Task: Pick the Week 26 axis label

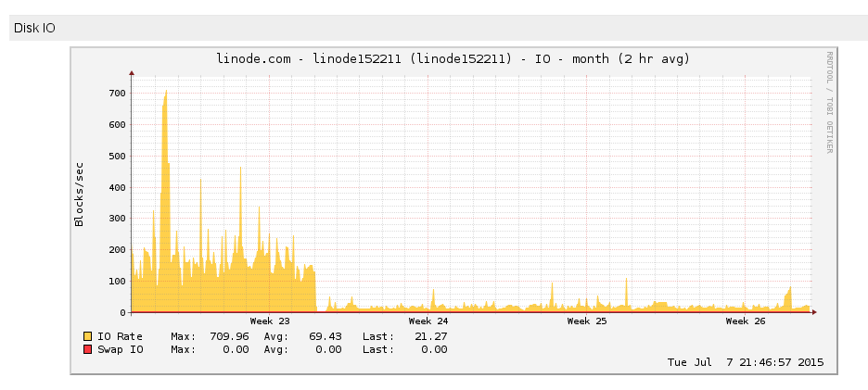Action: tap(746, 321)
